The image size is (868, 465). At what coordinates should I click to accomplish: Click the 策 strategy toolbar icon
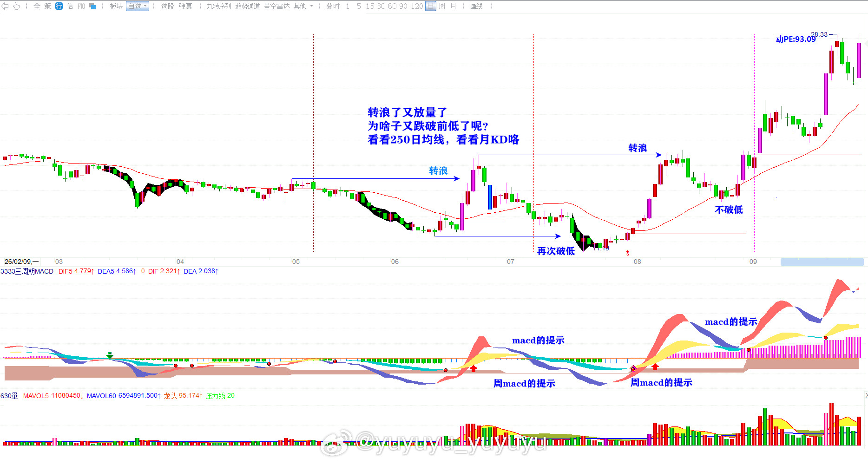coord(47,6)
